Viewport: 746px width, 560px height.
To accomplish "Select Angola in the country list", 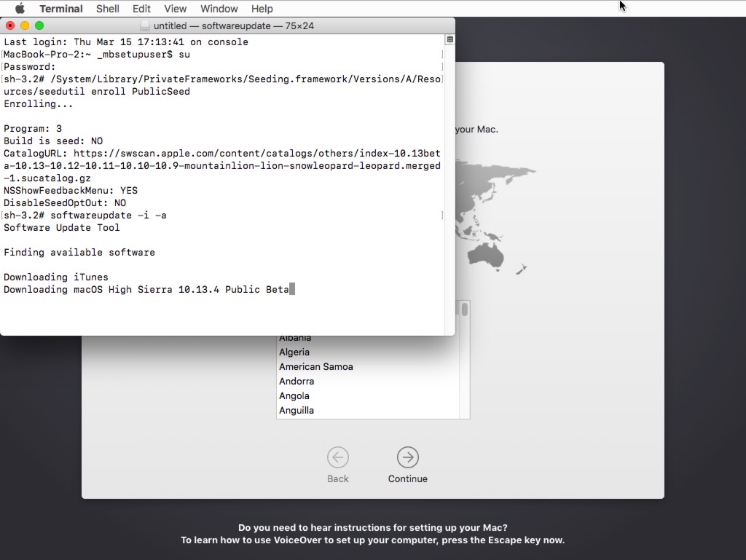I will pyautogui.click(x=368, y=396).
